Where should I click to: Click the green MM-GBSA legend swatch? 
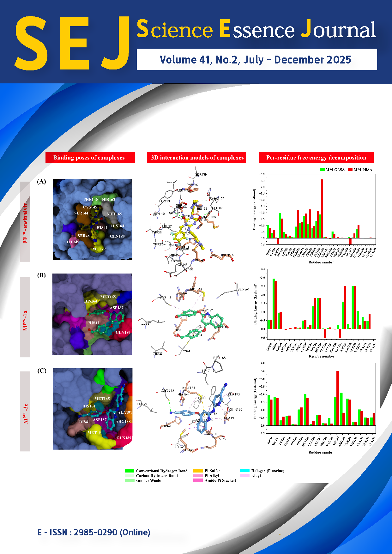(x=322, y=170)
